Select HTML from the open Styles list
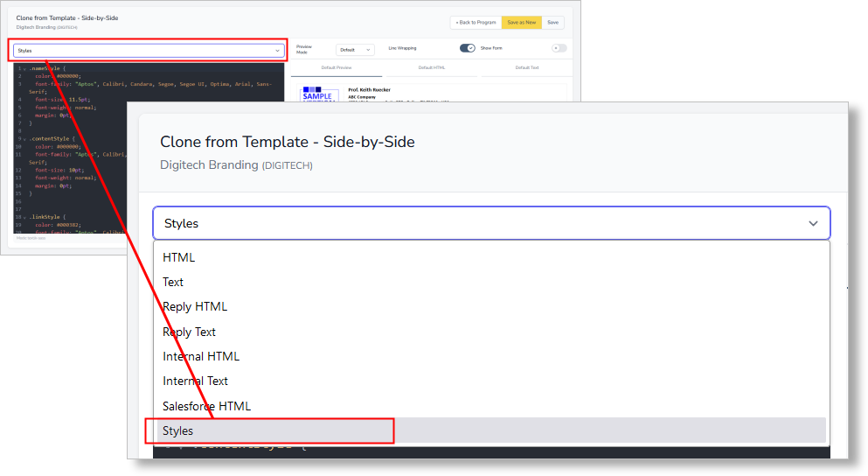Screen dimensions: 868x476 coord(491,257)
